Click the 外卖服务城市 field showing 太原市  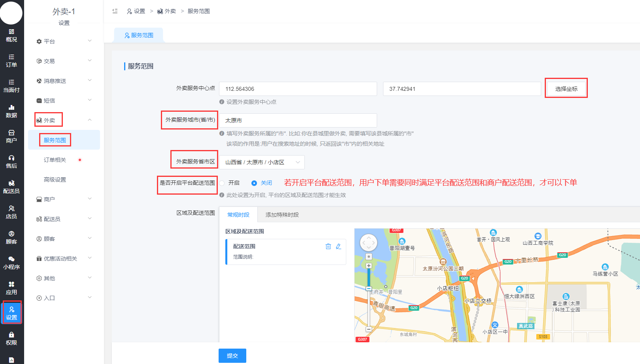(298, 120)
